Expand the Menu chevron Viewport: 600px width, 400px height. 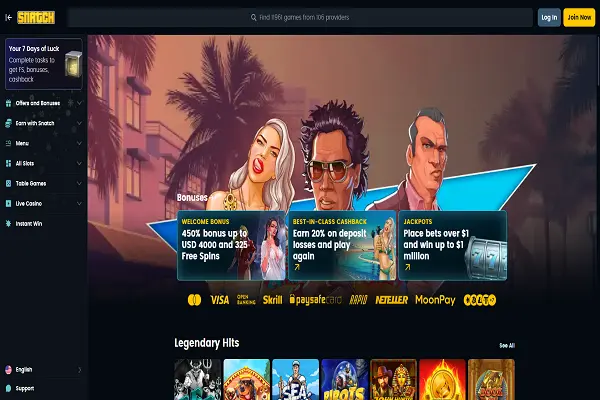click(79, 143)
